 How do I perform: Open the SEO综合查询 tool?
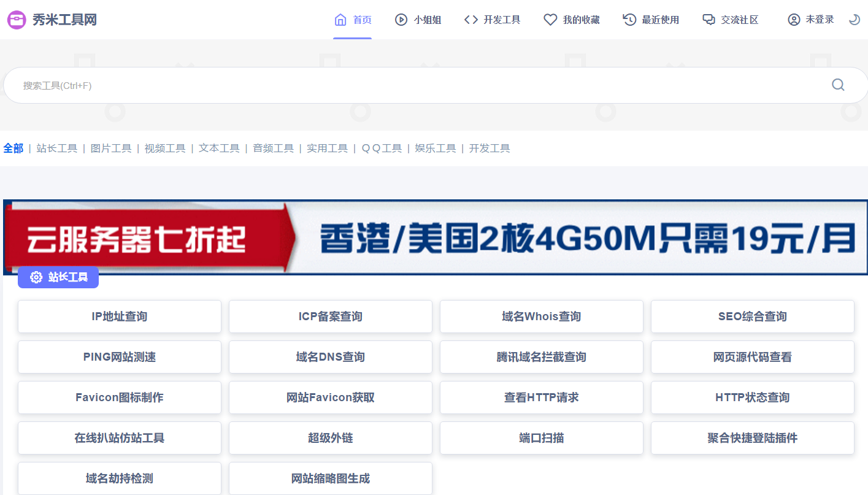(753, 317)
